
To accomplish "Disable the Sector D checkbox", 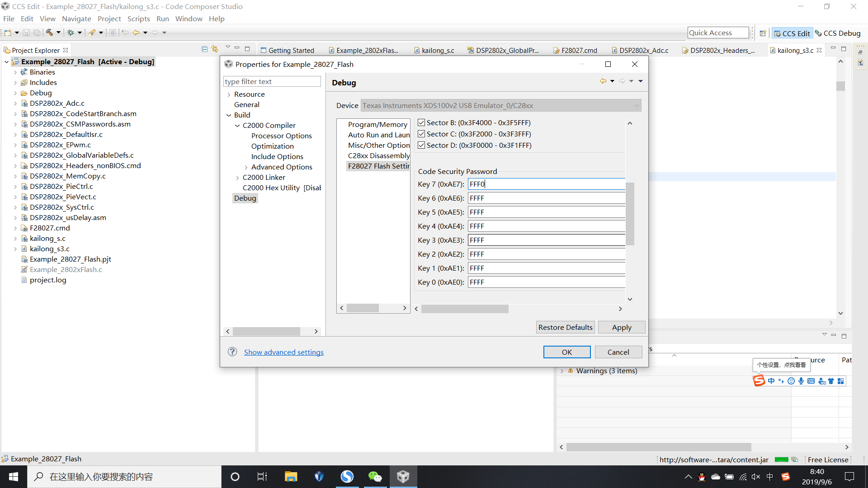I will [421, 145].
